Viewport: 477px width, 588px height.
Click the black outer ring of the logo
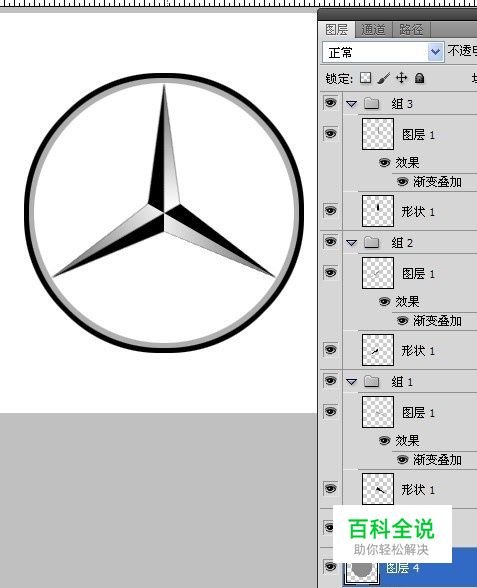coord(164,76)
